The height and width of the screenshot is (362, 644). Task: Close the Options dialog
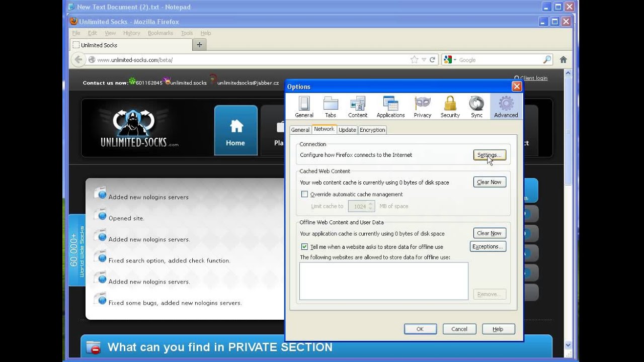pyautogui.click(x=516, y=86)
